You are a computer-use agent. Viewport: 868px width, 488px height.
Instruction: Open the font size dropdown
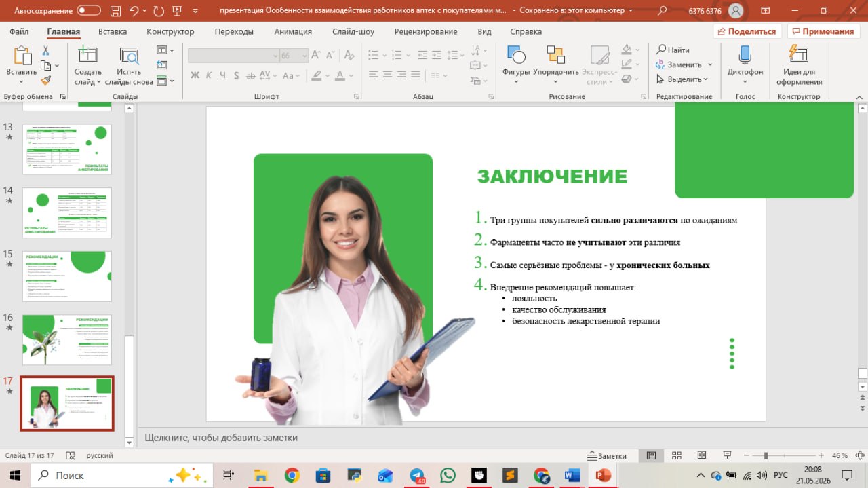click(x=304, y=56)
